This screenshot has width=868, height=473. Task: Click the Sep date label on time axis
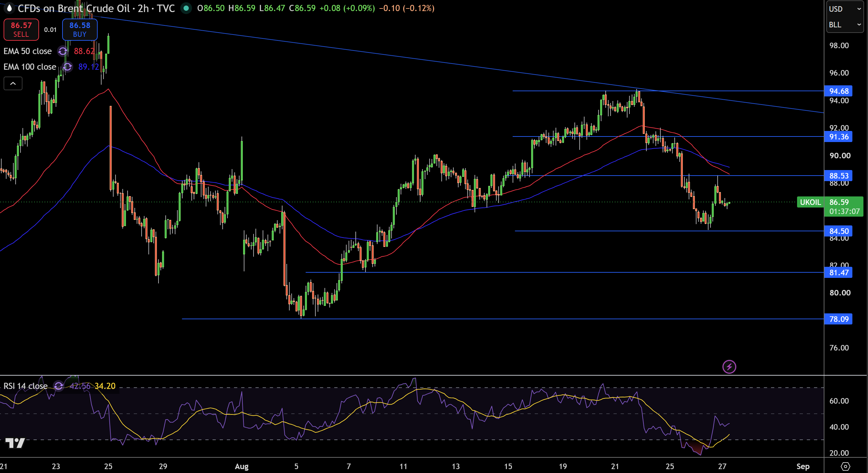pos(803,466)
